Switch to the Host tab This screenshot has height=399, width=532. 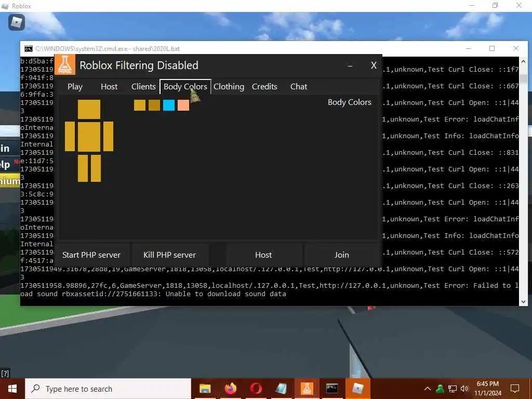coord(109,87)
